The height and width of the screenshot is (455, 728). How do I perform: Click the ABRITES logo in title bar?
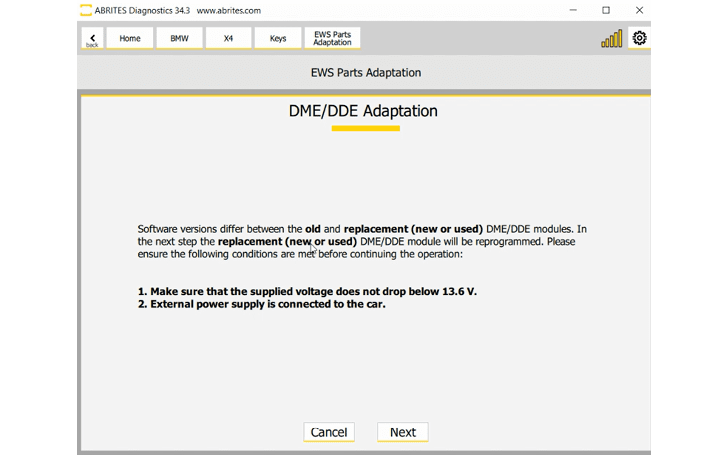tap(87, 10)
